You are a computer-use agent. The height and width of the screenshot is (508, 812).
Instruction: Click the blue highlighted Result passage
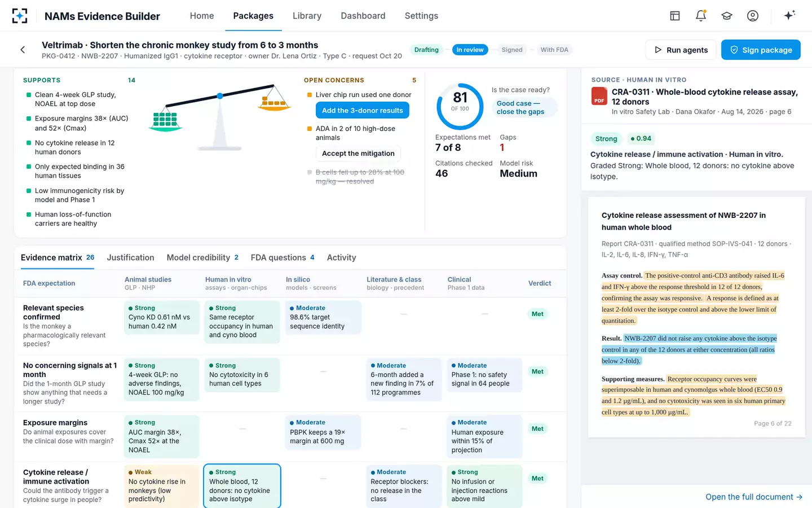pos(689,350)
